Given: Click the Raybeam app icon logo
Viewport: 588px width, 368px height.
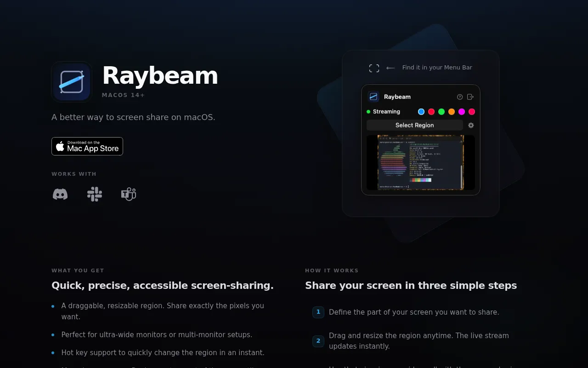Looking at the screenshot, I should click(x=72, y=82).
